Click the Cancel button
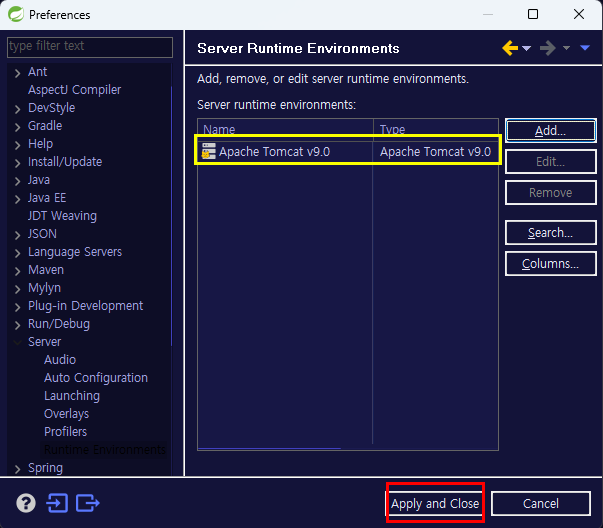Viewport: 603px width, 528px height. tap(541, 503)
